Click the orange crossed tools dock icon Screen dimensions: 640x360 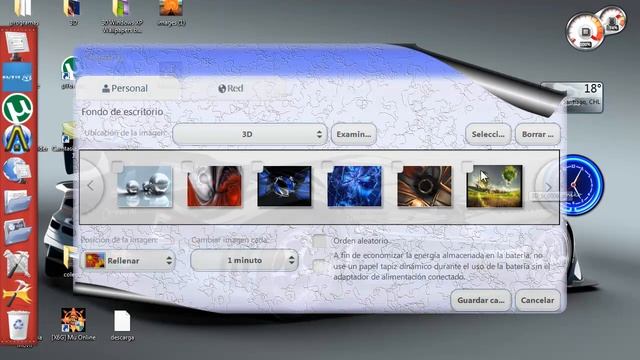click(x=17, y=293)
